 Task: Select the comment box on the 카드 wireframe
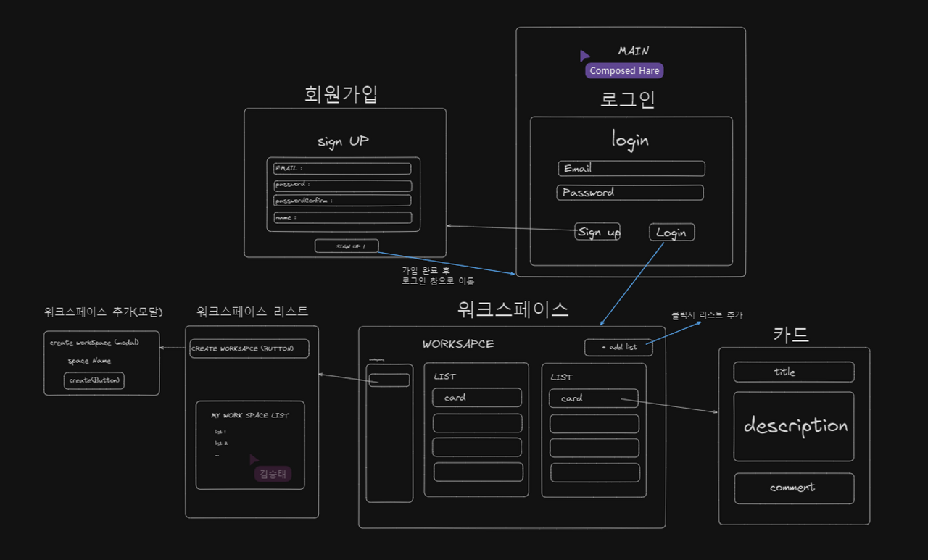(793, 488)
